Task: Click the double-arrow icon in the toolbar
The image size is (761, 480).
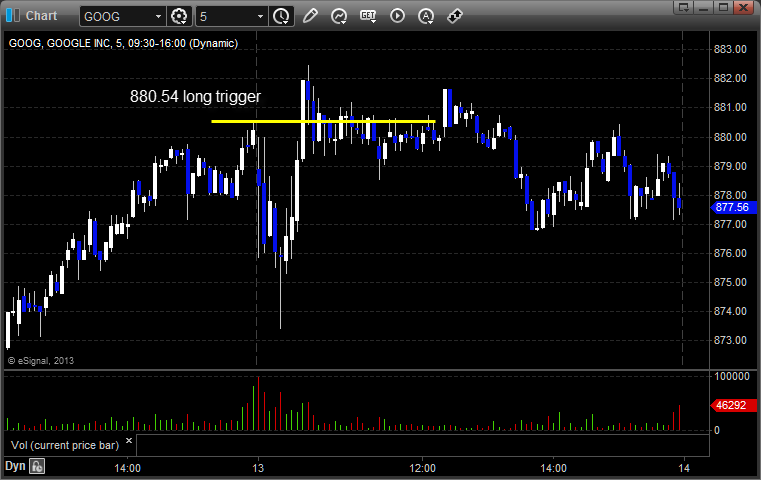Action: pyautogui.click(x=455, y=16)
